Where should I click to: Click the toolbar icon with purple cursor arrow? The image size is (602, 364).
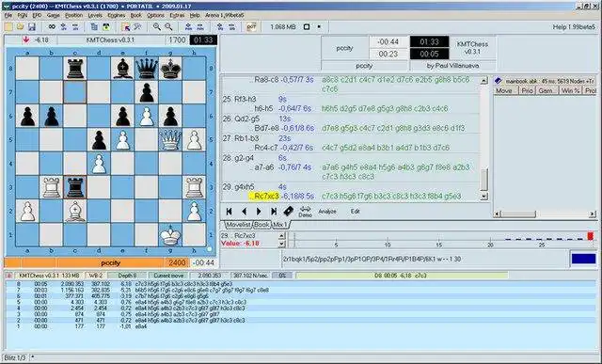click(x=125, y=27)
